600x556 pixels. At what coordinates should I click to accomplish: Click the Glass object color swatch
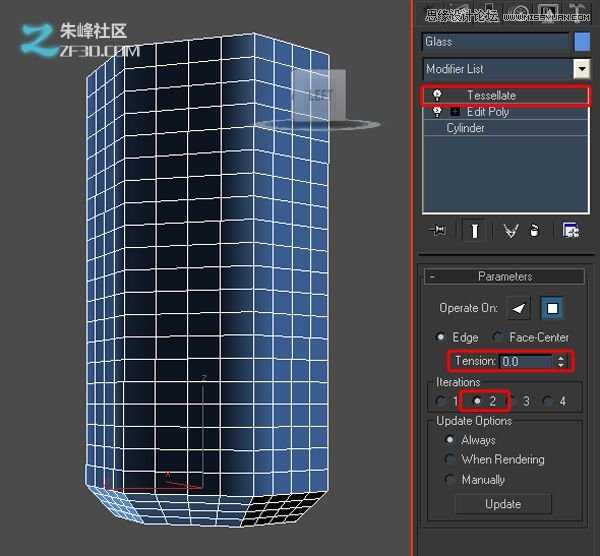(x=582, y=42)
